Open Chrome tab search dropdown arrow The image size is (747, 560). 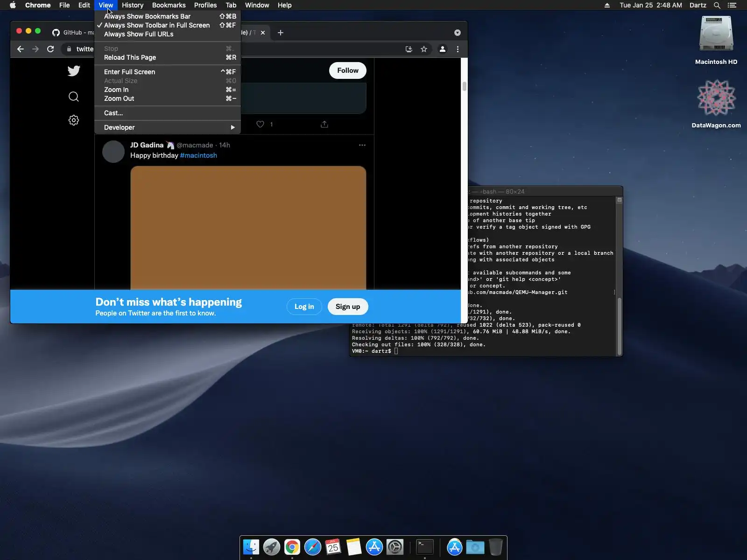click(458, 33)
